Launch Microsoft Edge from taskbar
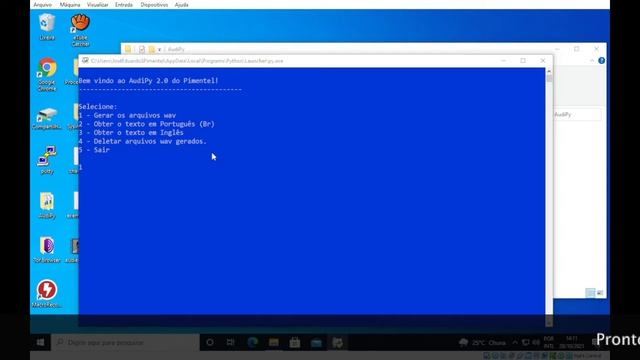The width and height of the screenshot is (640, 360). (252, 342)
